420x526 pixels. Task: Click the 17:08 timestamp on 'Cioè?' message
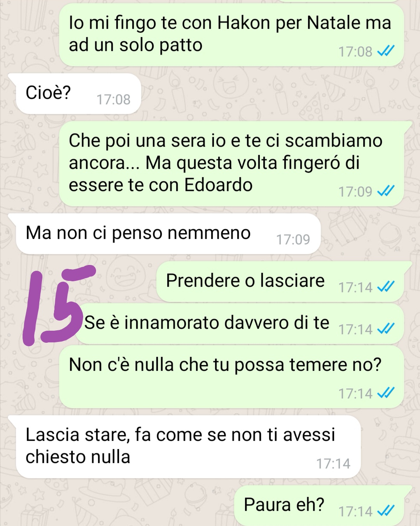[113, 100]
